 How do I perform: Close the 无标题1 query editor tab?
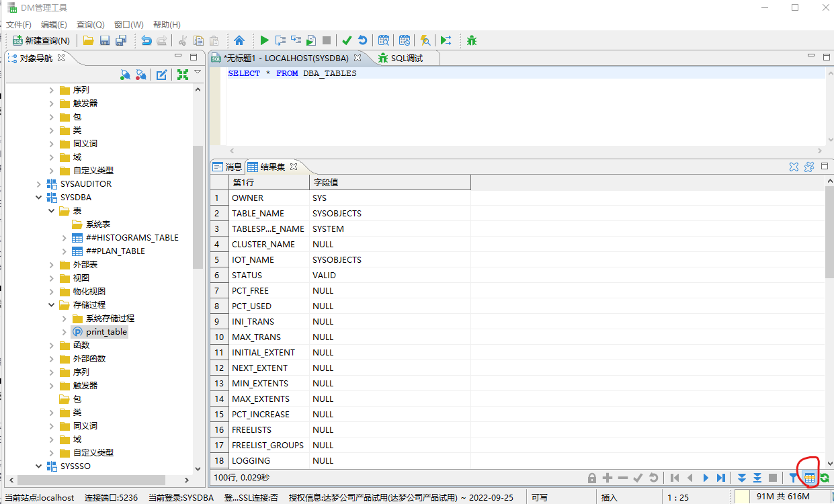[358, 58]
